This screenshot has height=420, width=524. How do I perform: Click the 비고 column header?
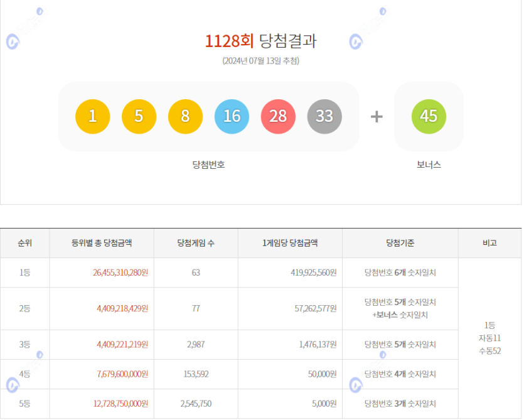click(490, 243)
